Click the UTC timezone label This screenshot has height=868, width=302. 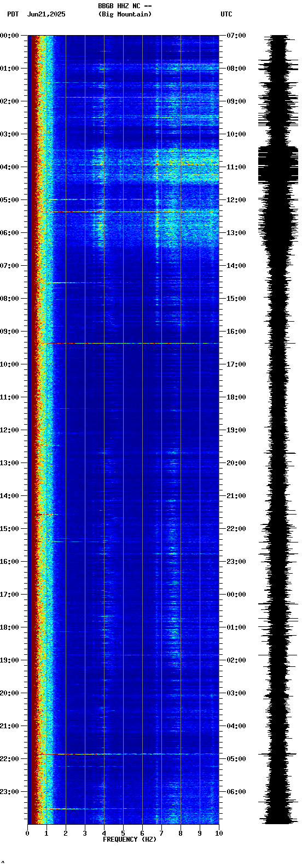(x=226, y=14)
